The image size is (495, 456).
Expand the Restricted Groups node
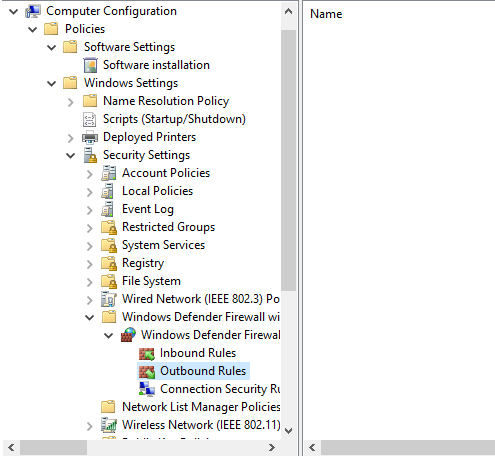pyautogui.click(x=89, y=228)
